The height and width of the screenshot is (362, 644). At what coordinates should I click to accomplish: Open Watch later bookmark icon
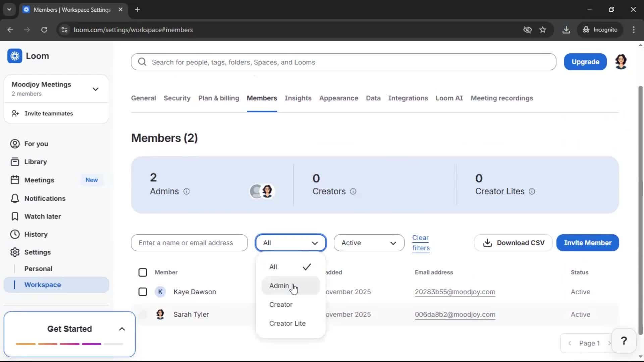click(15, 217)
